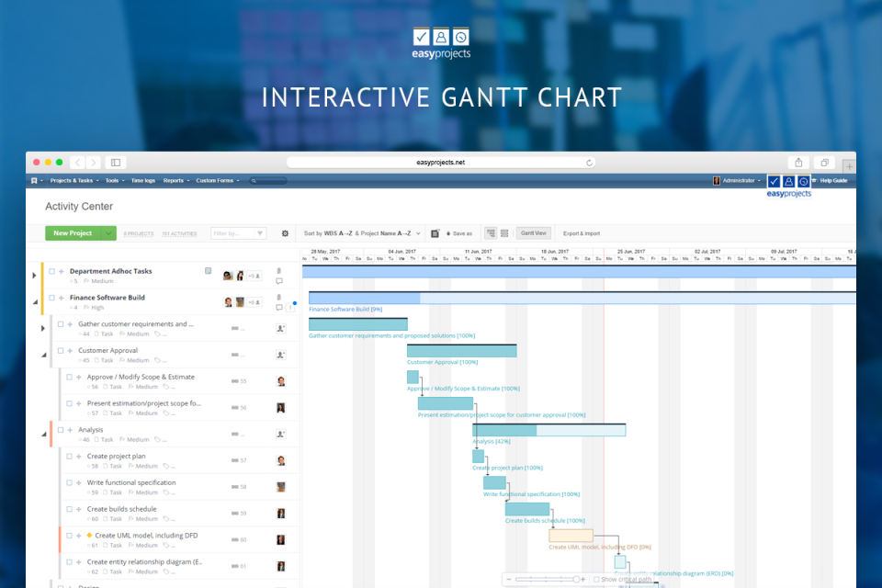The image size is (882, 588).
Task: Open comments icon on Department Adhoc Tasks
Action: pos(279,281)
